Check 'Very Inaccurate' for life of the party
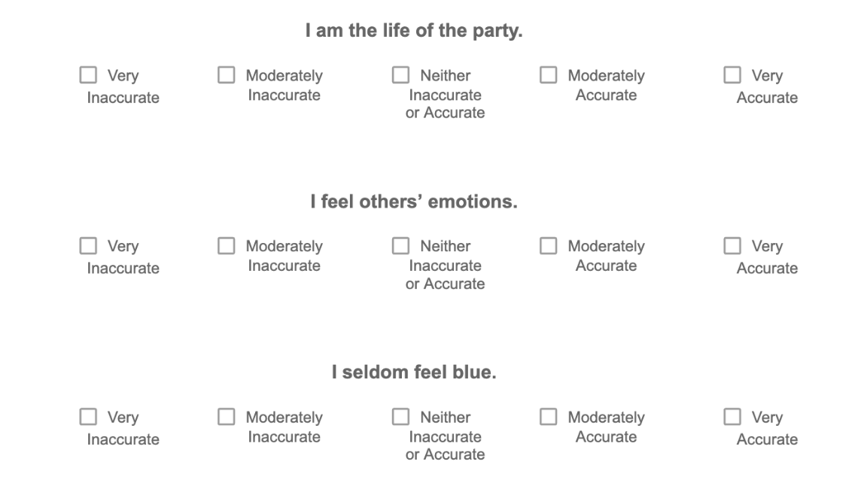Image resolution: width=861 pixels, height=504 pixels. (x=89, y=75)
